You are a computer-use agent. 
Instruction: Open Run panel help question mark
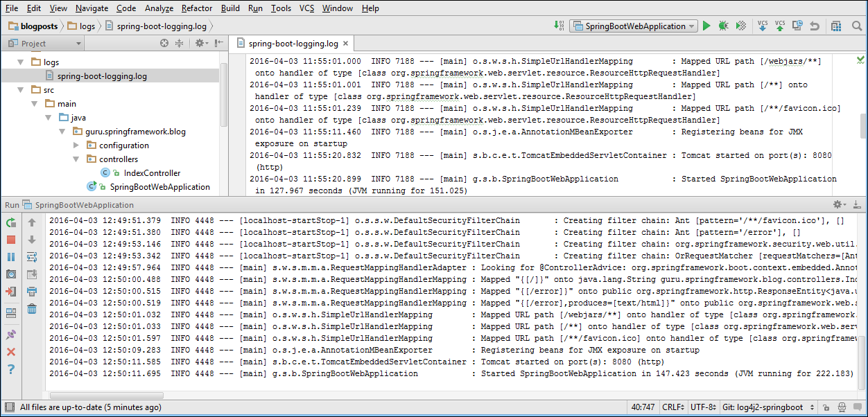coord(11,369)
